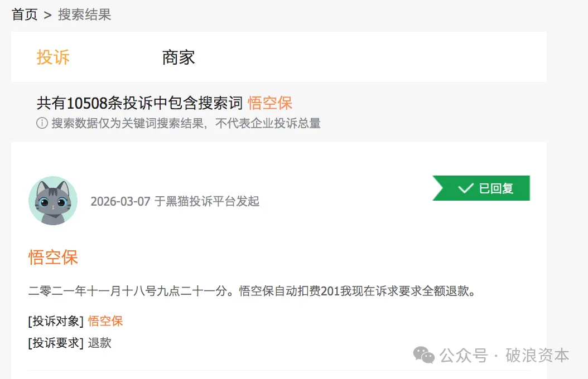
Task: Go to the 首页 breadcrumb link
Action: (25, 14)
